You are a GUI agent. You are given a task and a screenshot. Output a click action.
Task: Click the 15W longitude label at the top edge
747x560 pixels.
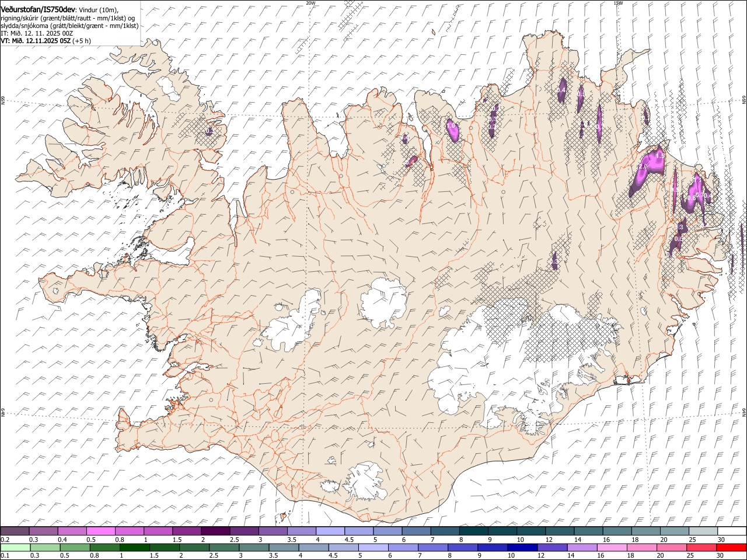point(618,2)
